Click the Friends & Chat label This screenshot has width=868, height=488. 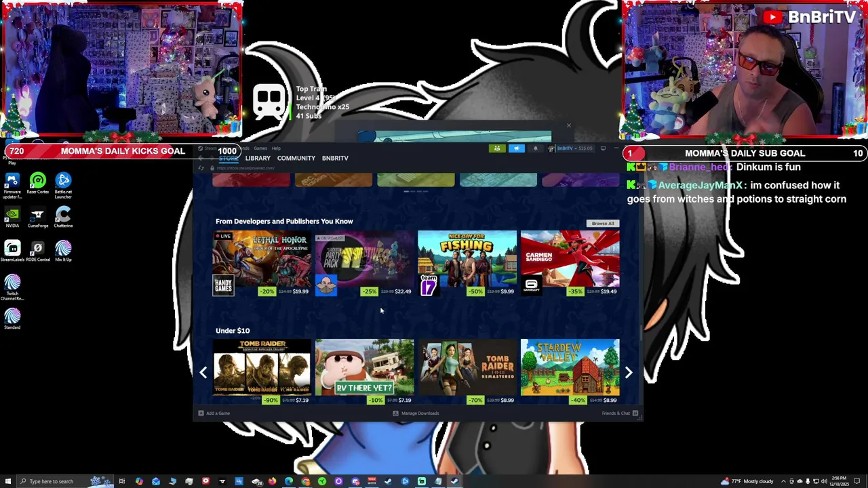point(616,413)
